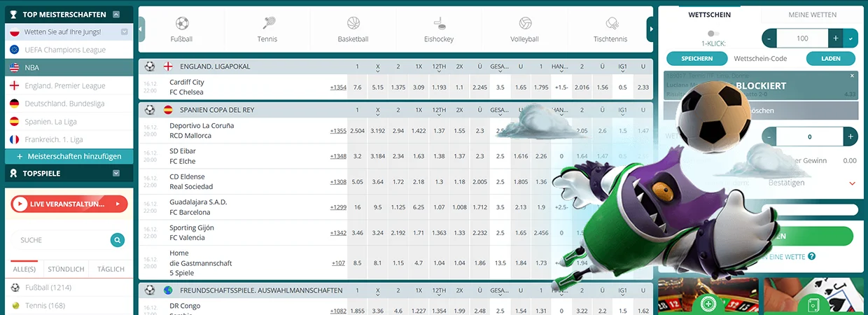Viewport: 868px width, 315px height.
Task: Select draw odds 3.184 for SD Eibar match
Action: (x=378, y=156)
